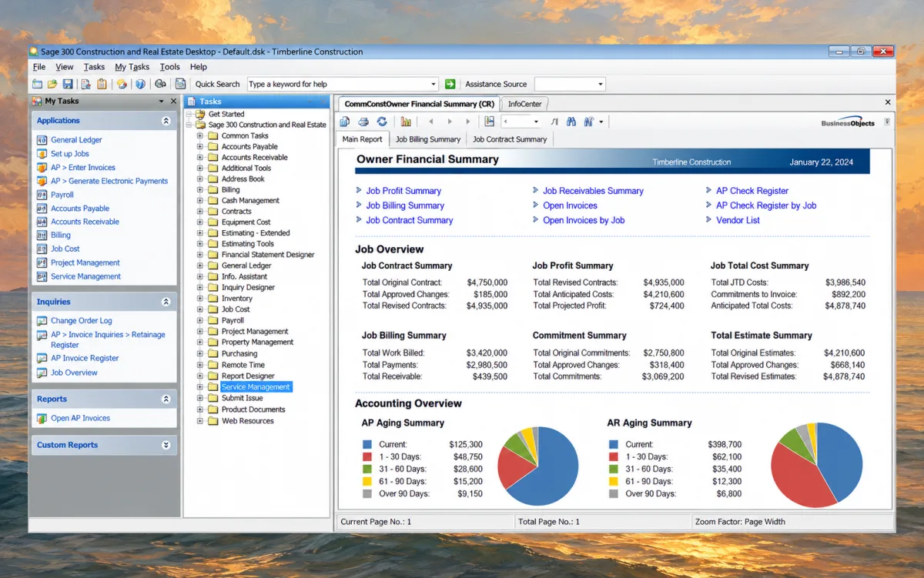
Task: Click the red 1 - 30 Days swatch in AR Aging legend
Action: [x=614, y=457]
